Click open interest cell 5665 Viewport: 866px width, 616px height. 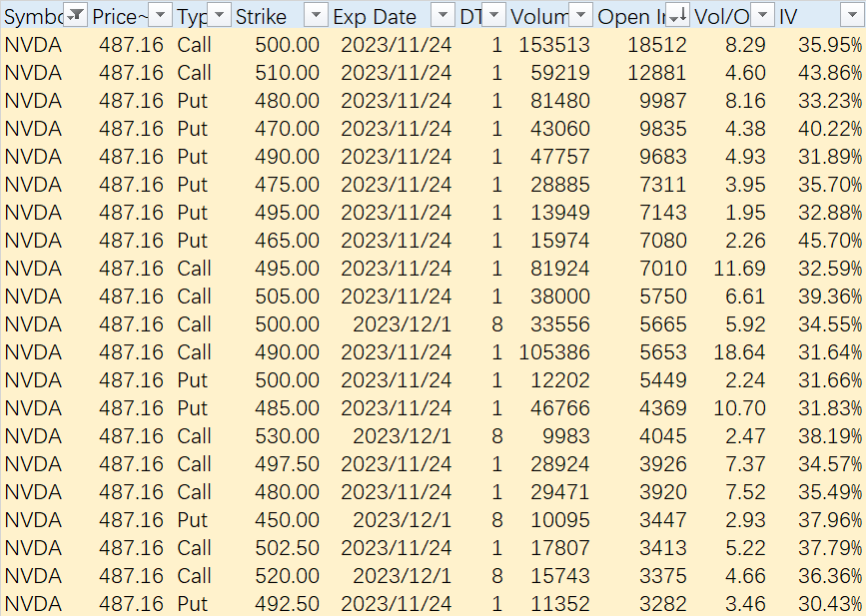click(663, 324)
